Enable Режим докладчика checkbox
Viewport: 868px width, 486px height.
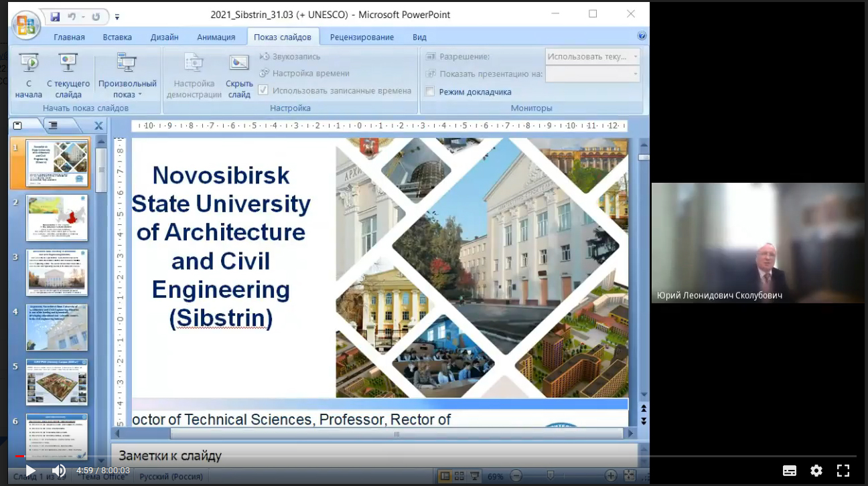coord(430,92)
